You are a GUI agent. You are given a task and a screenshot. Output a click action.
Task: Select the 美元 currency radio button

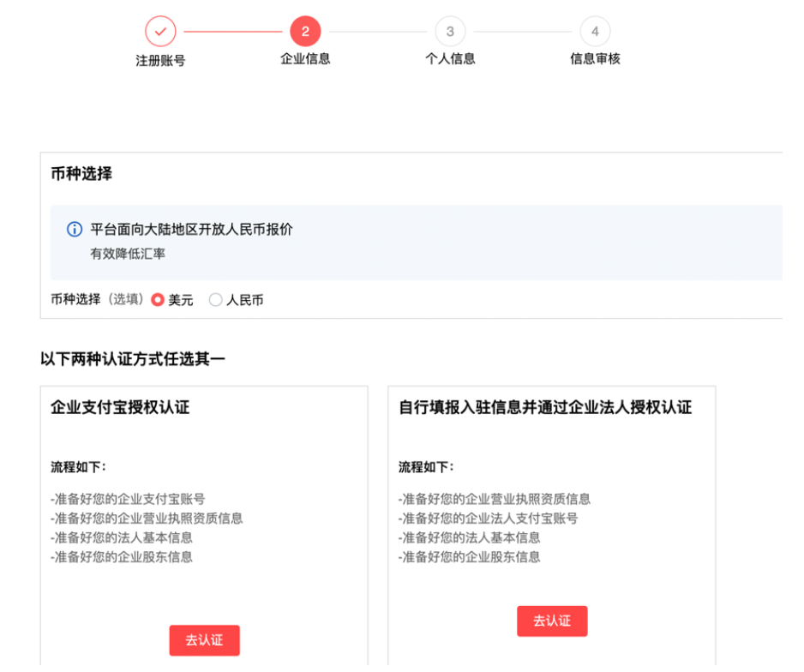(x=157, y=300)
